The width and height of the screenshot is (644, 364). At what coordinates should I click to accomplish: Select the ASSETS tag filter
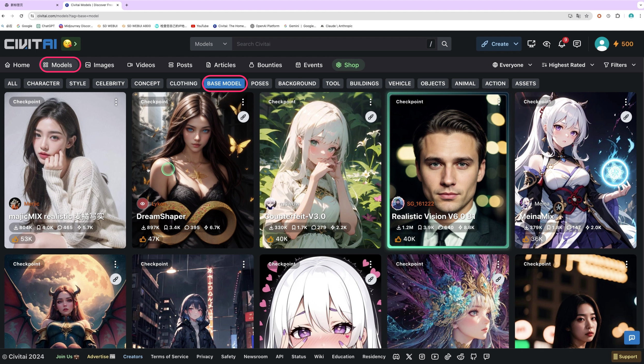coord(525,84)
